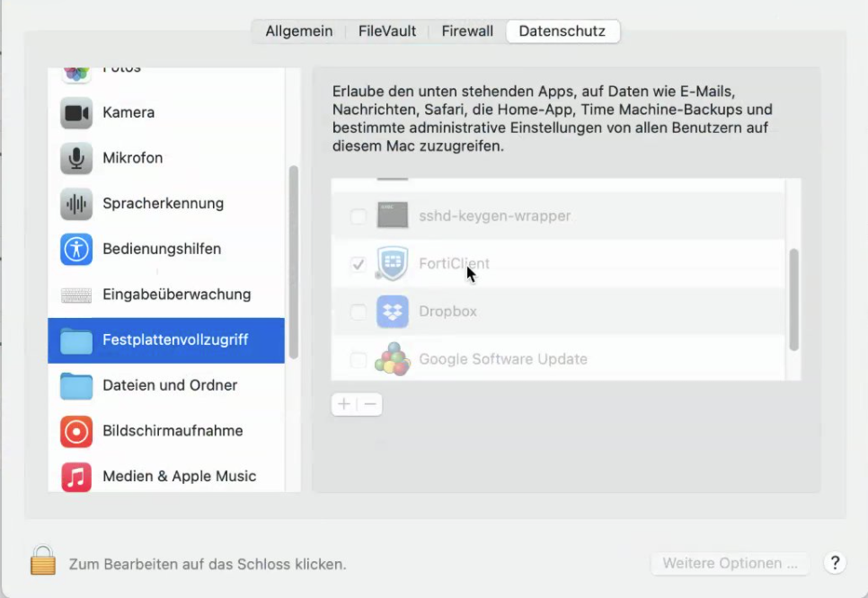Switch to the Firewall tab

pyautogui.click(x=467, y=31)
